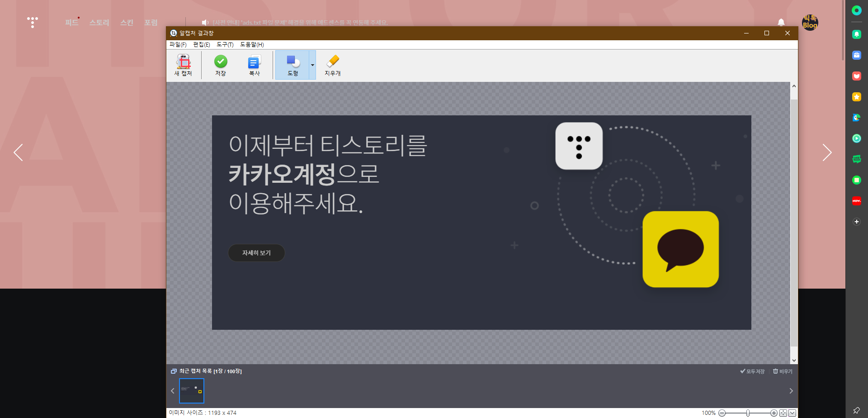This screenshot has width=868, height=418.
Task: Copy capture with the 복사 button
Action: coord(255,65)
